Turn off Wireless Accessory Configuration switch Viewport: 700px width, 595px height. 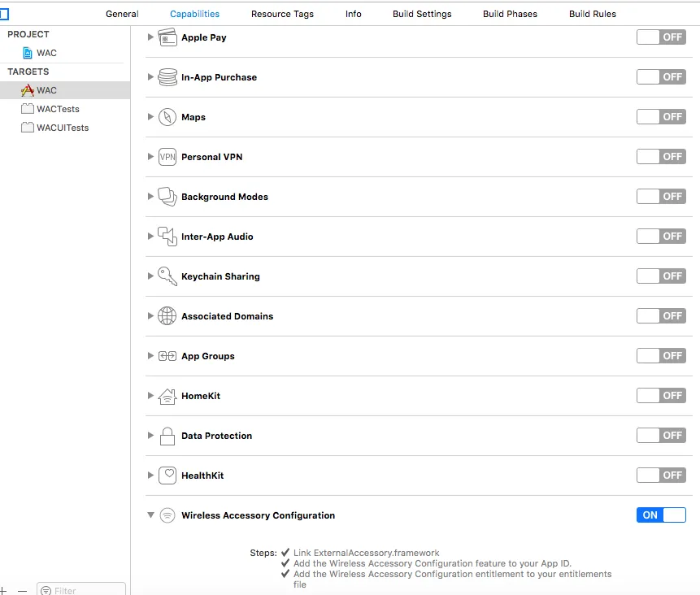pos(661,515)
